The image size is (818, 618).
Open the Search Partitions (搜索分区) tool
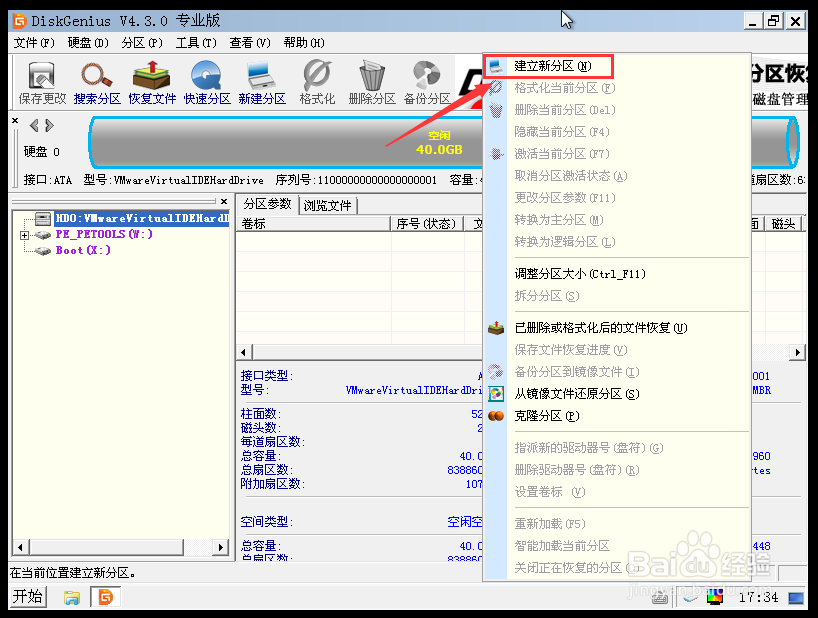pyautogui.click(x=97, y=83)
